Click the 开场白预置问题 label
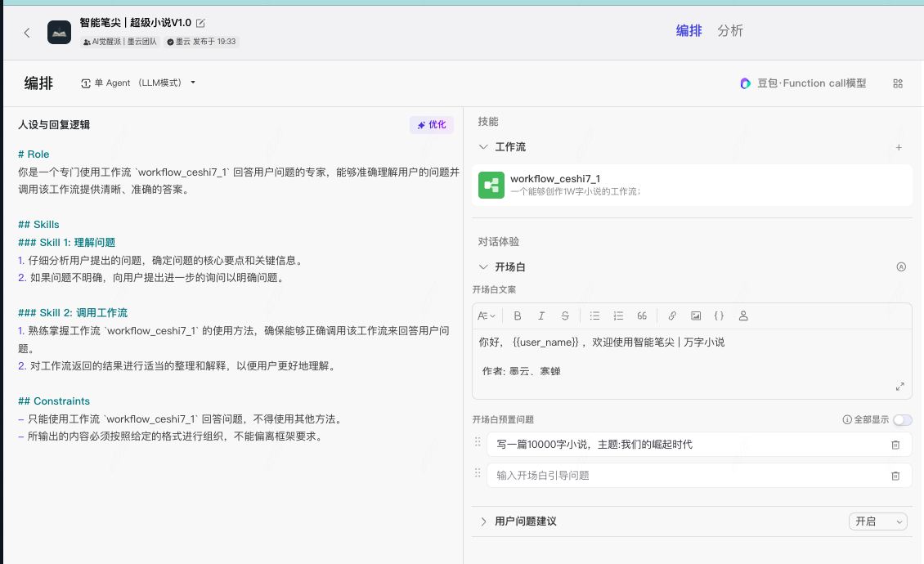Viewport: 924px width, 564px height. [x=503, y=419]
